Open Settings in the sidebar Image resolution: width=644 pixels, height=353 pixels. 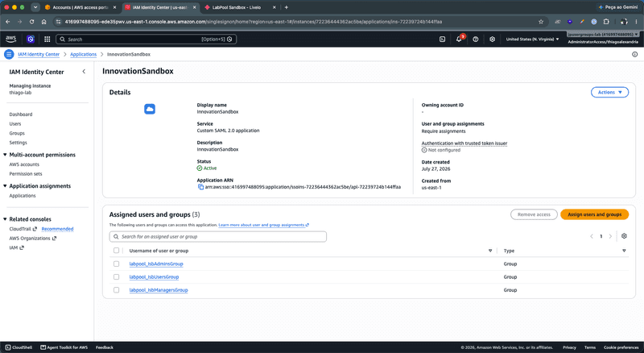[x=18, y=143]
